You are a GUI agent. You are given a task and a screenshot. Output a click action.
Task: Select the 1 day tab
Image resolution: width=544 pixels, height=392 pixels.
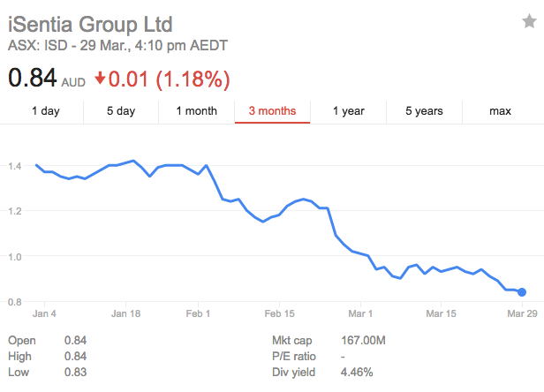pos(45,111)
